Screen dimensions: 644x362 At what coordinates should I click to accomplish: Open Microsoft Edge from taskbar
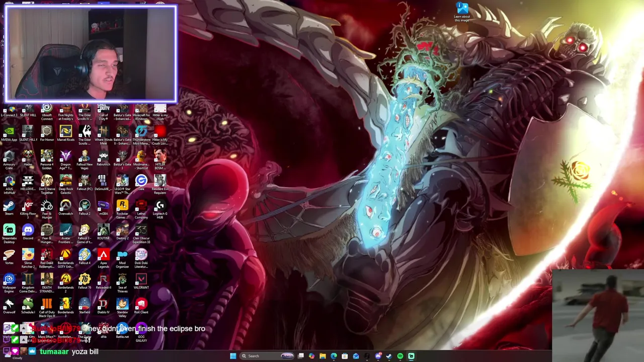click(x=334, y=356)
